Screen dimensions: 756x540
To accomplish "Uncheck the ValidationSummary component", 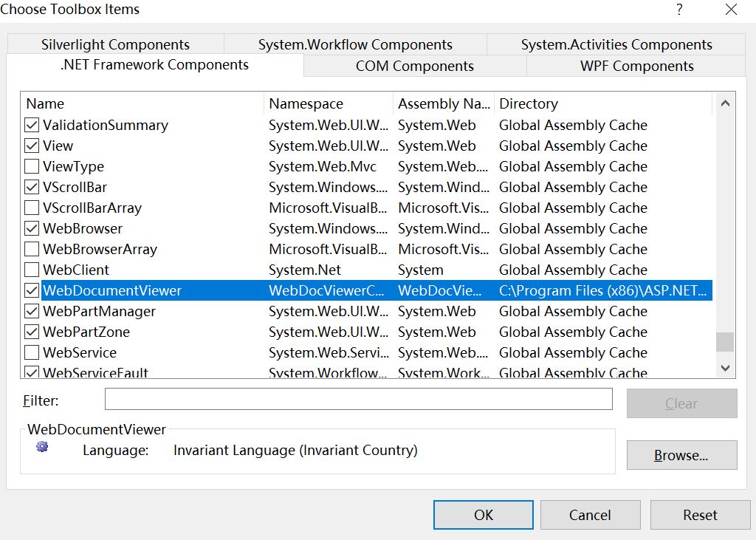I will point(31,125).
